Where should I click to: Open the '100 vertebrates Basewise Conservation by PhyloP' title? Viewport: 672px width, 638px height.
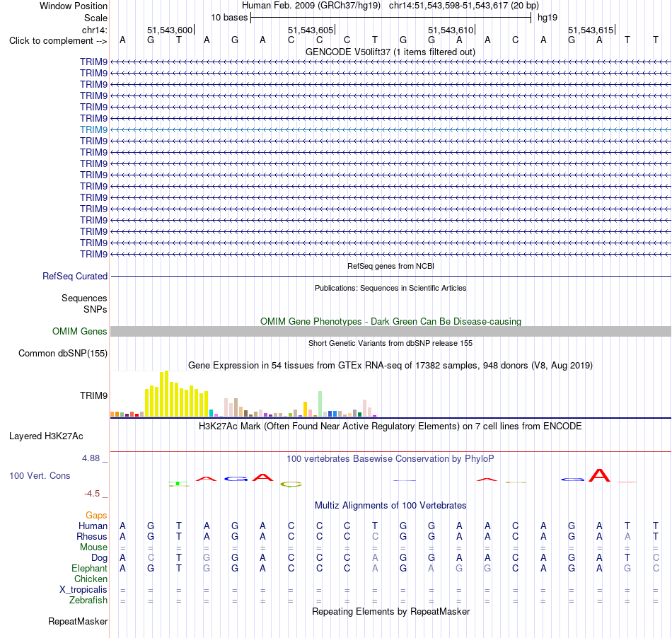point(390,458)
